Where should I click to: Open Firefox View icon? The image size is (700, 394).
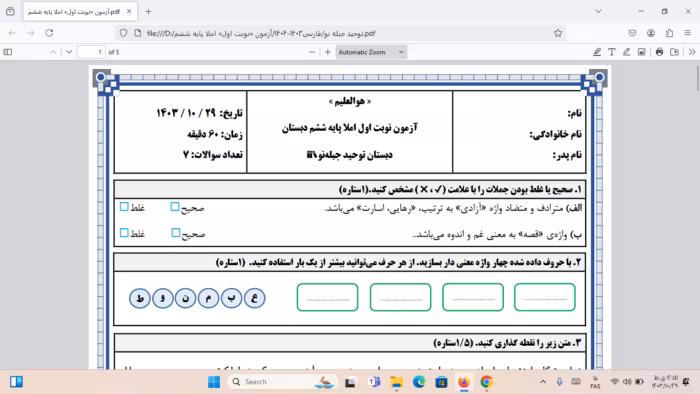coord(10,12)
